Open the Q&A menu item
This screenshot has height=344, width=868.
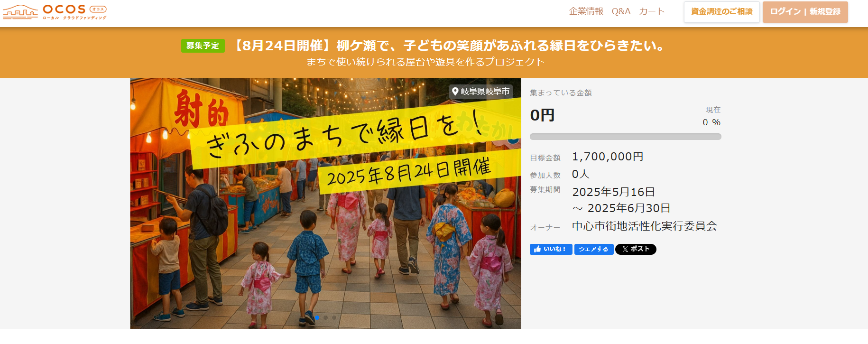(621, 11)
